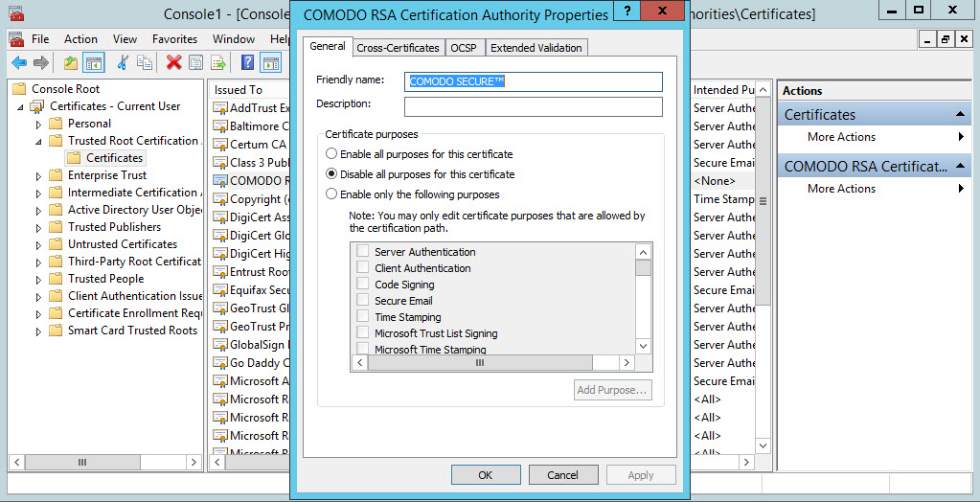Click the Up One Level folder icon
This screenshot has height=502, width=980.
point(71,62)
